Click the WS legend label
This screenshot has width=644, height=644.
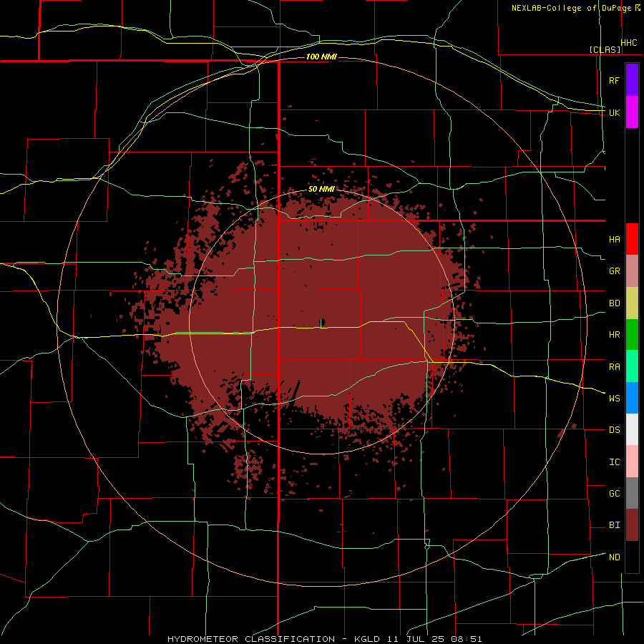(614, 399)
